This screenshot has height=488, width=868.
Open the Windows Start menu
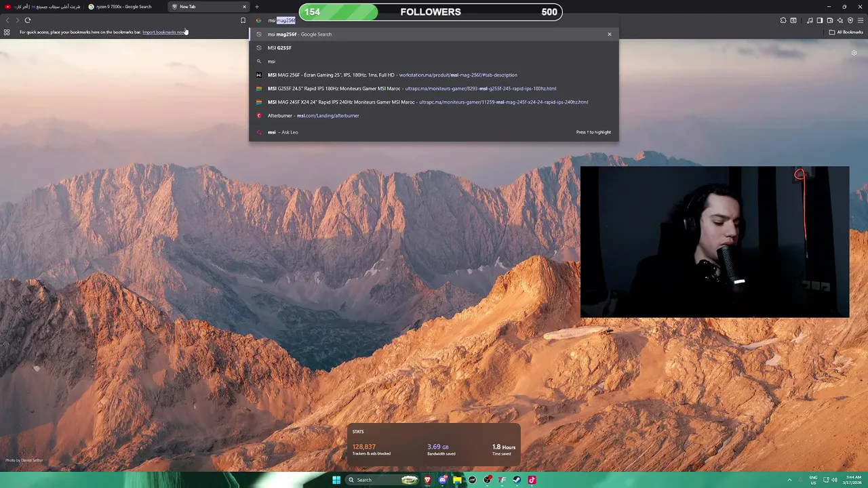[336, 480]
